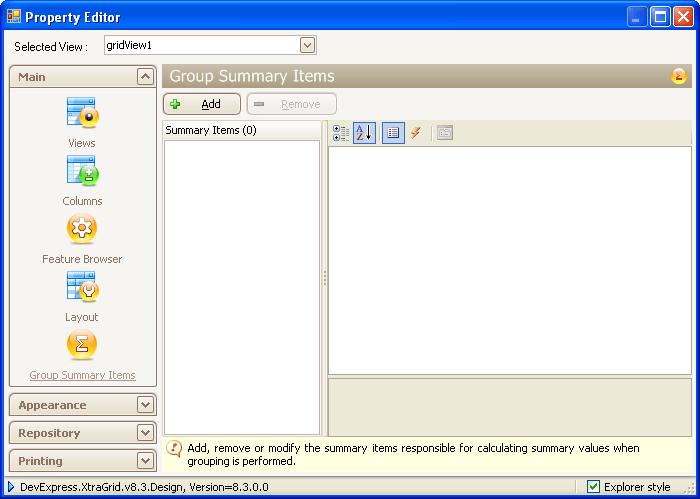Minimize the Property Editor window
The image size is (700, 499).
point(637,17)
